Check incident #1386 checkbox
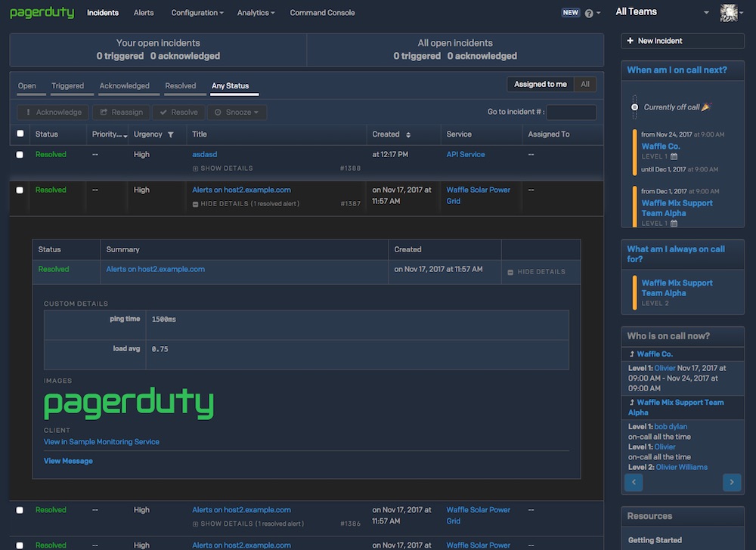The height and width of the screenshot is (550, 756). (20, 510)
